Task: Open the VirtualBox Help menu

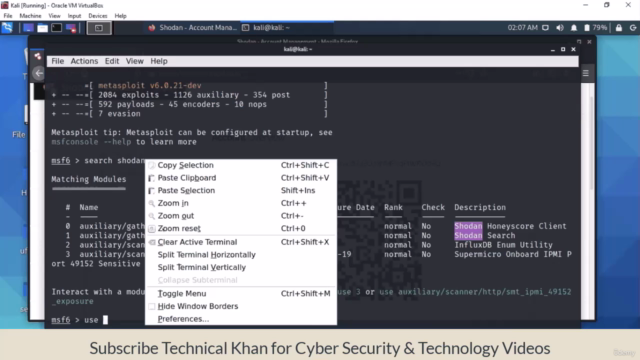Action: [120, 16]
